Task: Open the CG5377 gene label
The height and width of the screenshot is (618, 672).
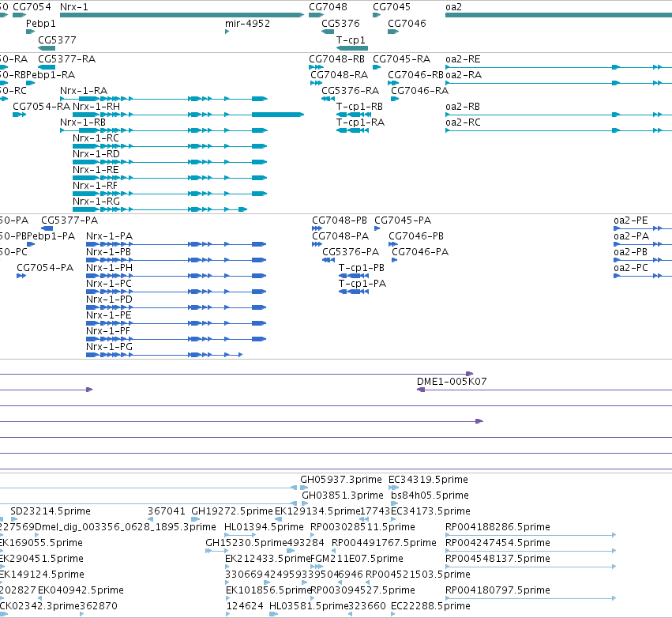Action: pos(57,40)
